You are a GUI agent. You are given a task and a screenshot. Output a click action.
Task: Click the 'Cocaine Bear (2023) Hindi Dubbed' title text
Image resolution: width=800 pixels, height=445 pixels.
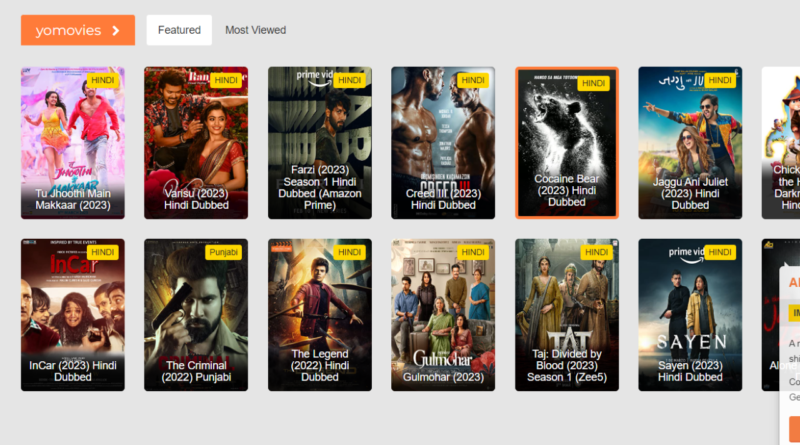pyautogui.click(x=567, y=190)
